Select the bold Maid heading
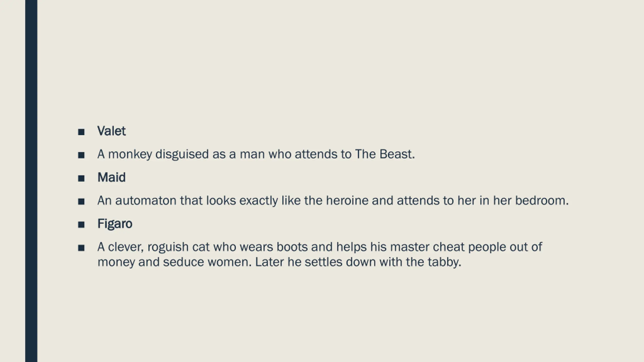The width and height of the screenshot is (644, 362). click(111, 177)
